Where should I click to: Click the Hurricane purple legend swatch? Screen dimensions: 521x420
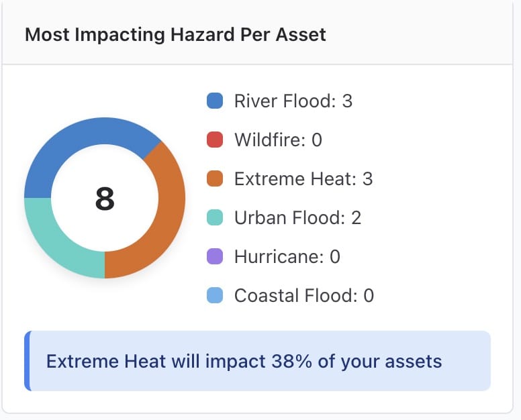coord(215,257)
